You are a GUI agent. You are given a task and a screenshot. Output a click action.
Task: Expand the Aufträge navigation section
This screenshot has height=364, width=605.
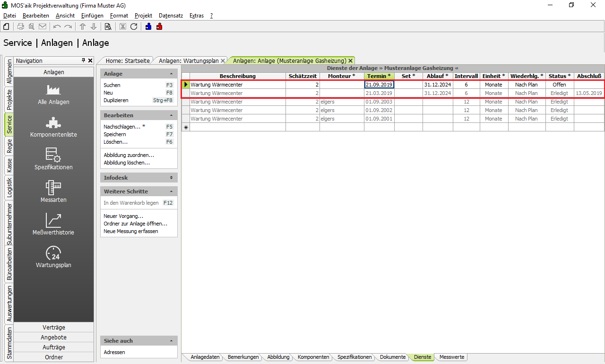click(54, 347)
